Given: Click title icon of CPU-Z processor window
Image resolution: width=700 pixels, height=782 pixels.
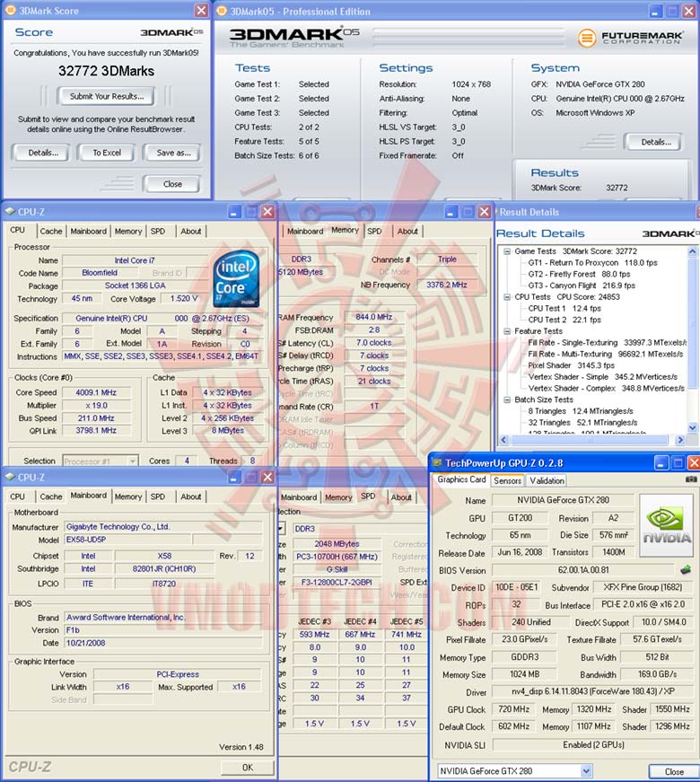Looking at the screenshot, I should coord(10,212).
